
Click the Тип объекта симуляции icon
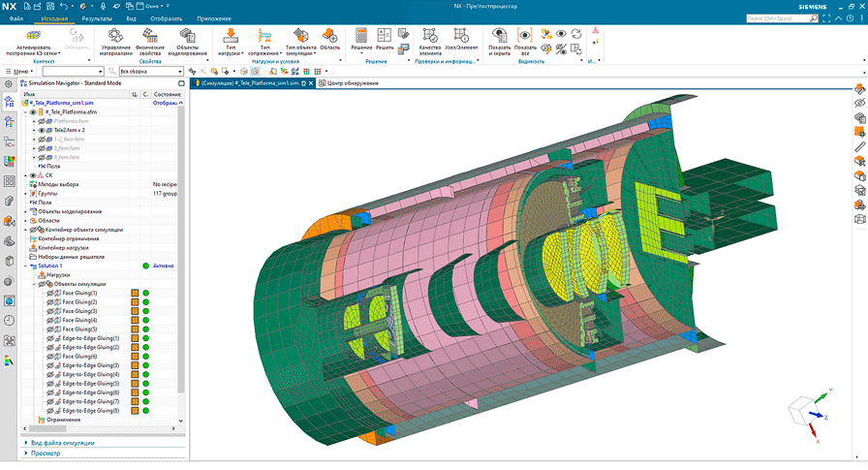pyautogui.click(x=300, y=36)
